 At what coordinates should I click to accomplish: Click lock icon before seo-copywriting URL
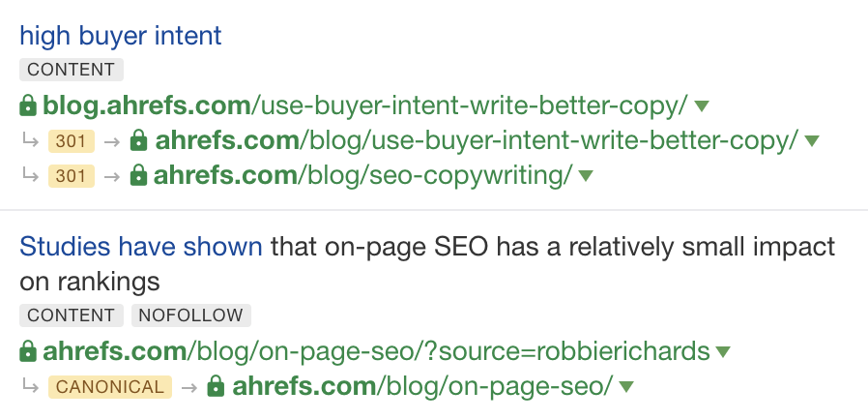(138, 176)
